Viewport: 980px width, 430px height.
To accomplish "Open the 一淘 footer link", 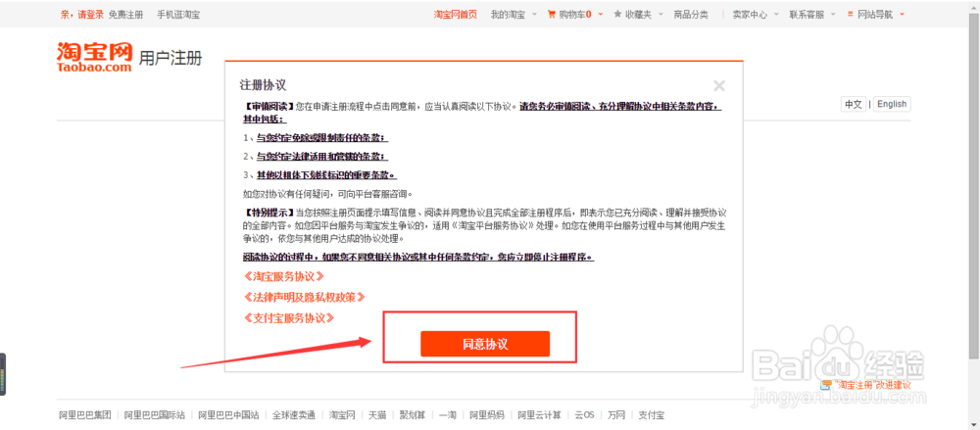I will coord(448,415).
